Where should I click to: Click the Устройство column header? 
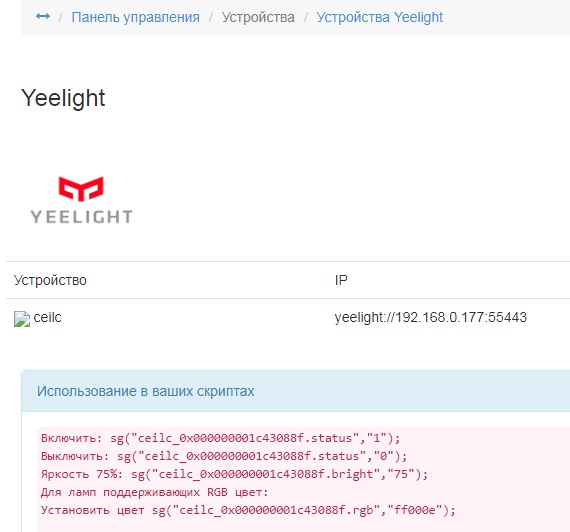click(50, 280)
